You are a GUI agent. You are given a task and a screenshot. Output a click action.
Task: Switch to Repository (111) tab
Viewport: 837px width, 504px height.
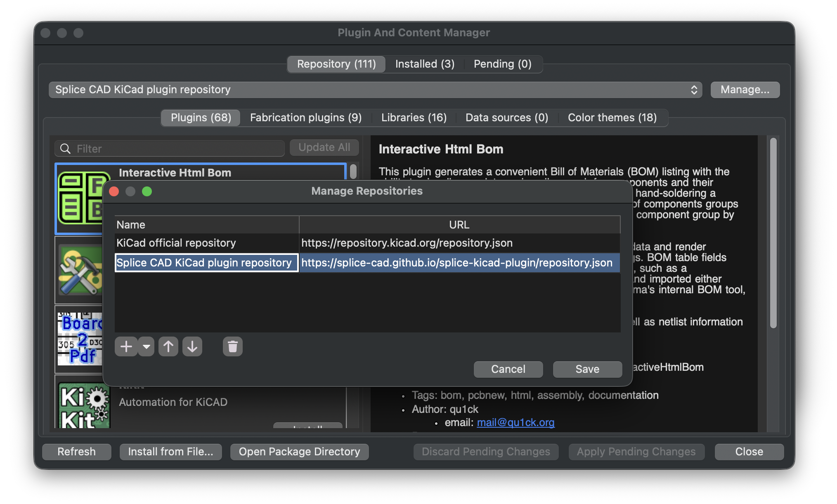[x=336, y=64]
